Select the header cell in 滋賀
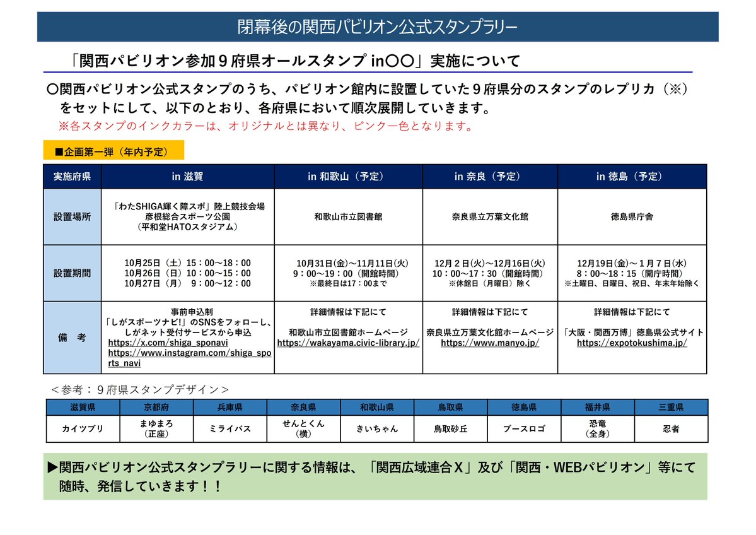Viewport: 756px width, 535px height. click(x=187, y=176)
